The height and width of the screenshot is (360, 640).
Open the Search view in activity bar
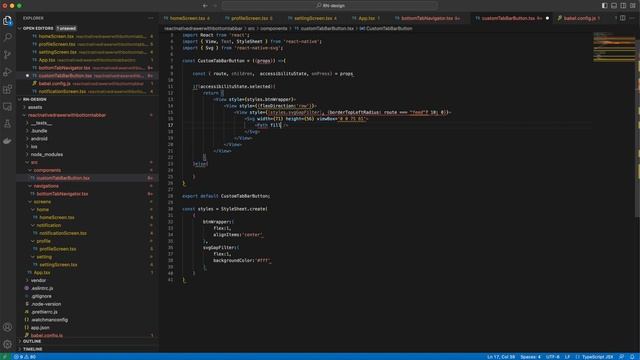pos(7,37)
